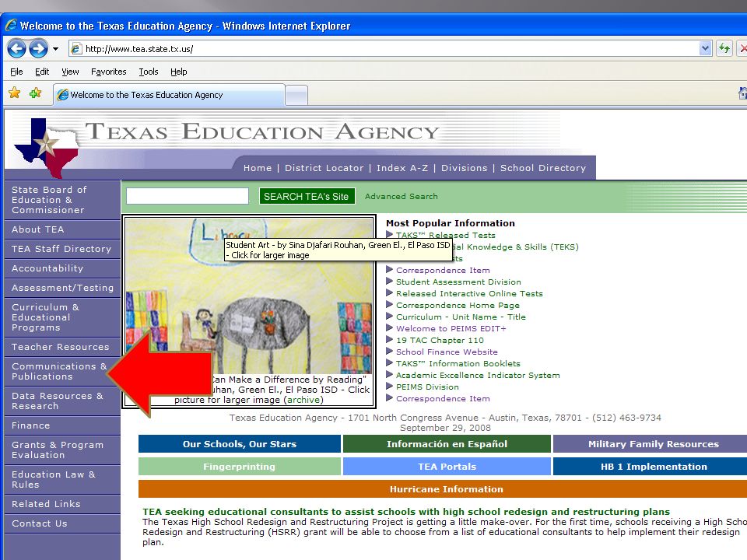Click Hurricane Information orange banner
Image resolution: width=747 pixels, height=560 pixels.
[443, 489]
